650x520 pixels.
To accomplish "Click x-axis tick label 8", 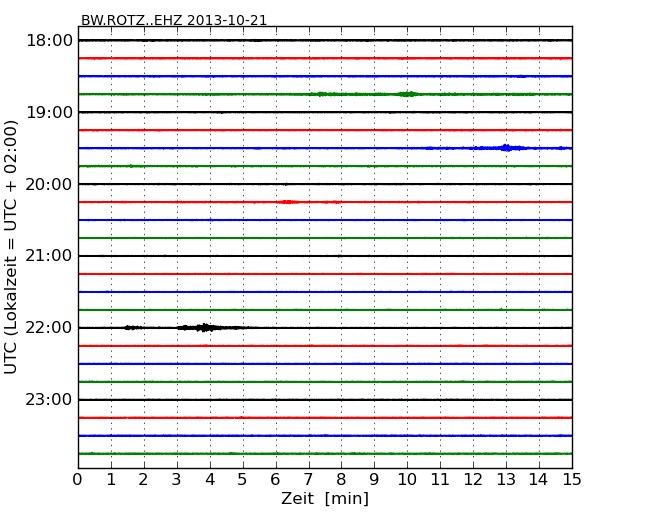I will (341, 480).
